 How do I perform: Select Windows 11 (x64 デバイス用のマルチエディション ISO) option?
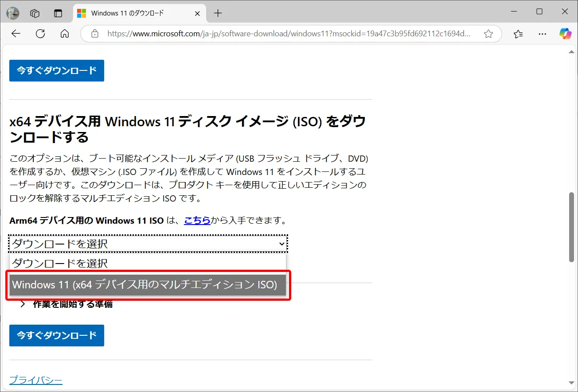pos(148,285)
